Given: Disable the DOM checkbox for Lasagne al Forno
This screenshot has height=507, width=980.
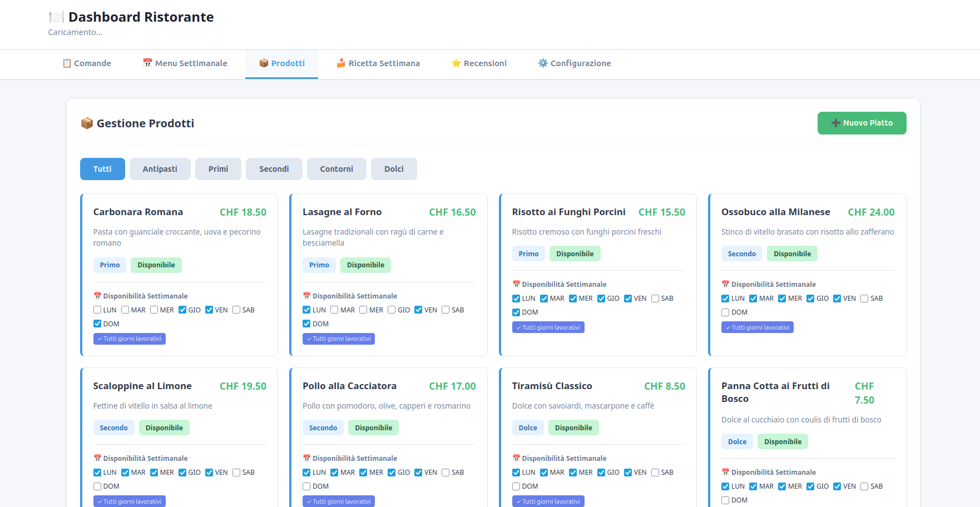Looking at the screenshot, I should (x=306, y=324).
